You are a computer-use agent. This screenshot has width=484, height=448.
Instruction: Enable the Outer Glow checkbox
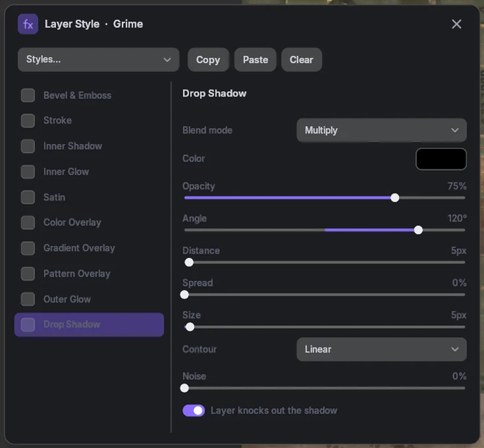[28, 299]
